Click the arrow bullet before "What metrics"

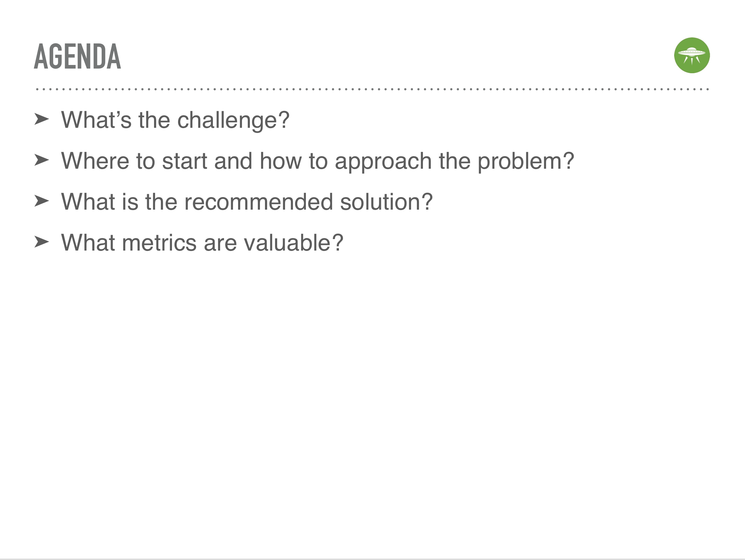42,242
